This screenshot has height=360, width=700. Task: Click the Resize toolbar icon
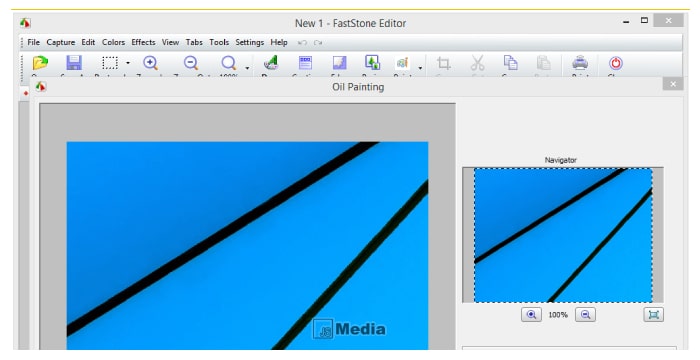point(372,63)
